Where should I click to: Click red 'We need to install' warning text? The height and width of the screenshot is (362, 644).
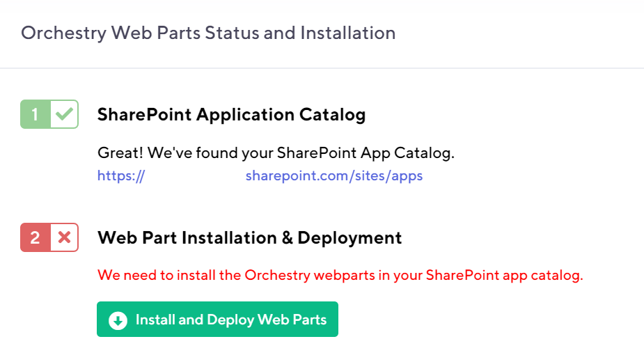pyautogui.click(x=340, y=275)
